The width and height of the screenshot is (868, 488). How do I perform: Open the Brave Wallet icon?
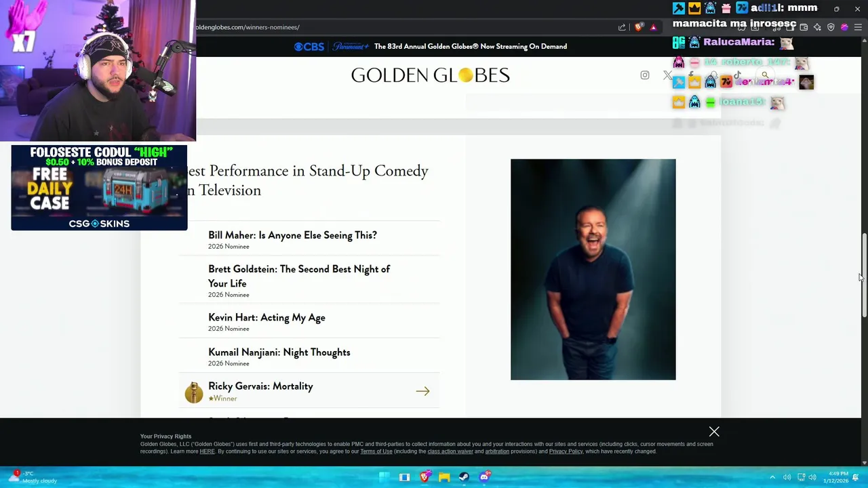tap(804, 27)
